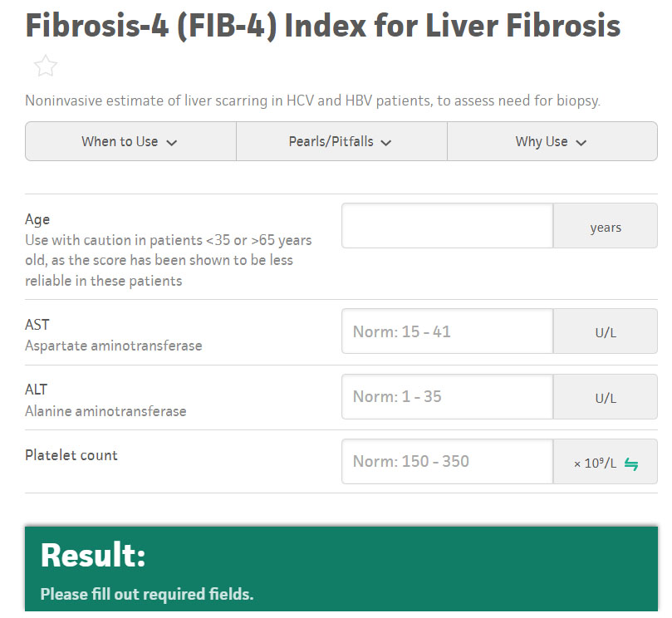Click the ALT field label
The width and height of the screenshot is (672, 618).
(37, 390)
